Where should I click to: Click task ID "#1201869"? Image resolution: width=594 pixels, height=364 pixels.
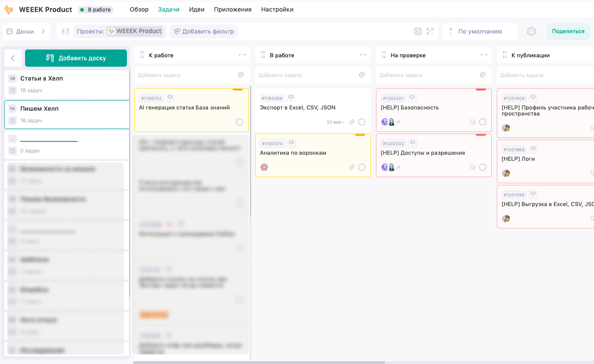(x=514, y=150)
